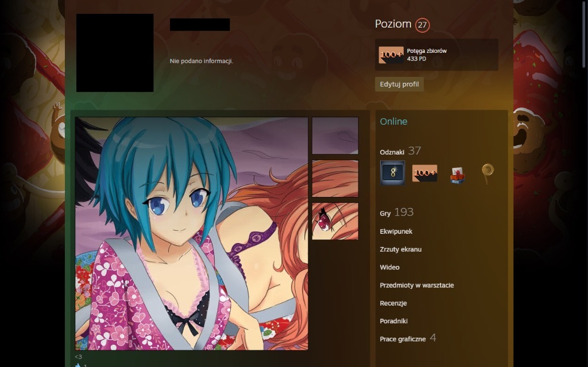The image size is (588, 367).
Task: Click the artwork count 4
Action: [x=433, y=338]
